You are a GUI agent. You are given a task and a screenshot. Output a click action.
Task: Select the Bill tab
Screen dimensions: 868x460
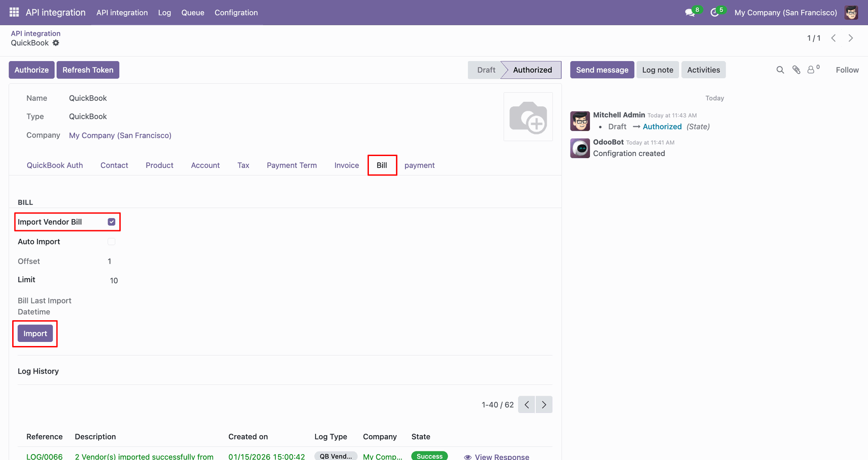pos(382,165)
